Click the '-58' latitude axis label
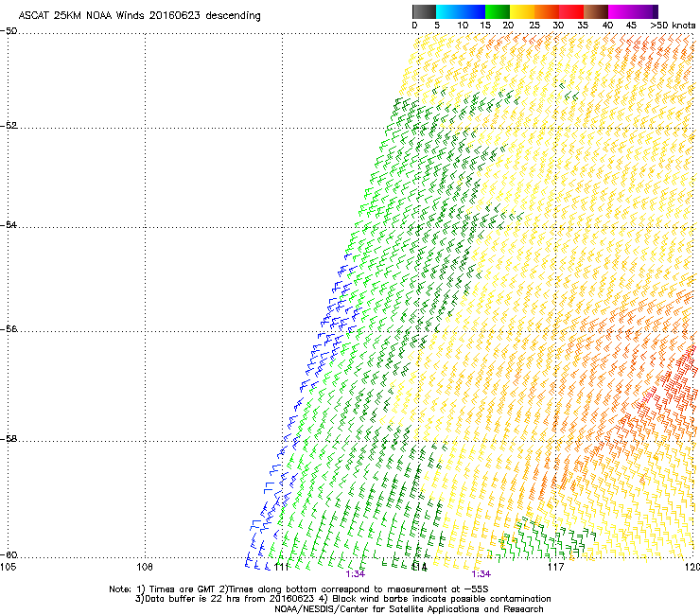 click(x=9, y=439)
